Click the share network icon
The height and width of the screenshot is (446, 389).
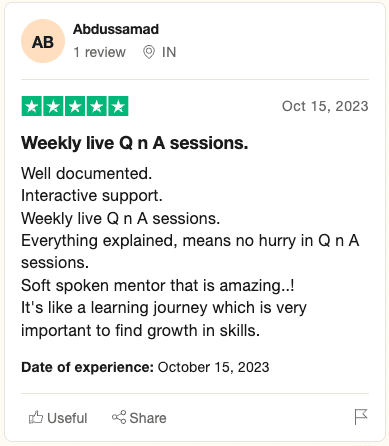point(119,417)
